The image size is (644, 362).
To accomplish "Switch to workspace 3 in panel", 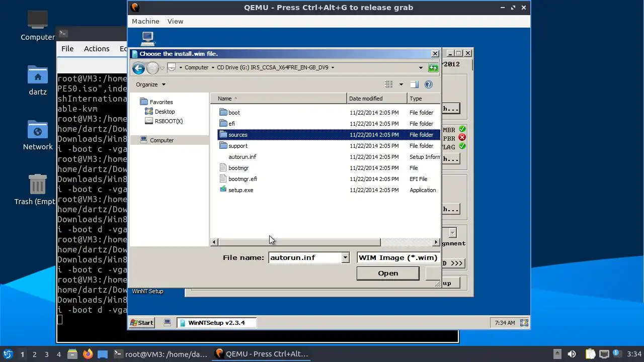I will [x=46, y=354].
